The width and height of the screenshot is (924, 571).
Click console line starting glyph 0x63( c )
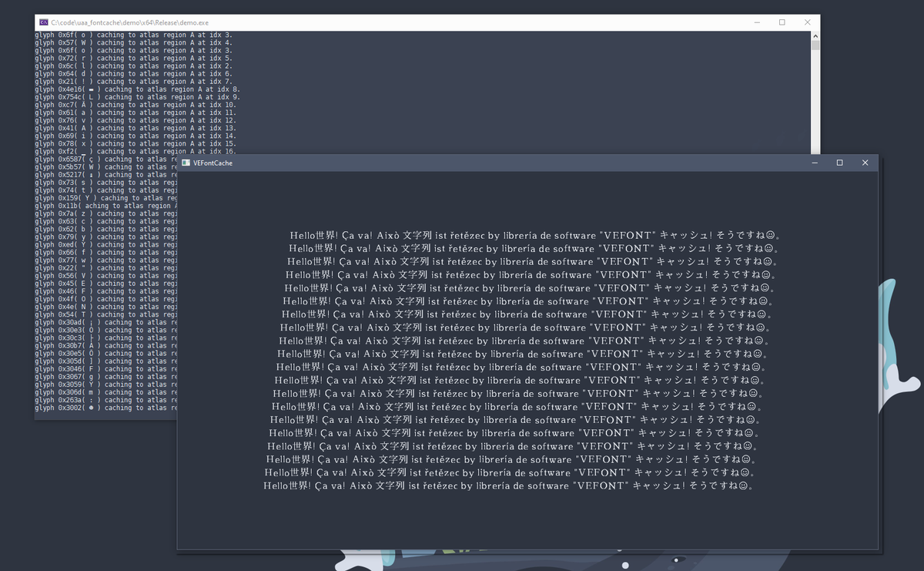[106, 221]
